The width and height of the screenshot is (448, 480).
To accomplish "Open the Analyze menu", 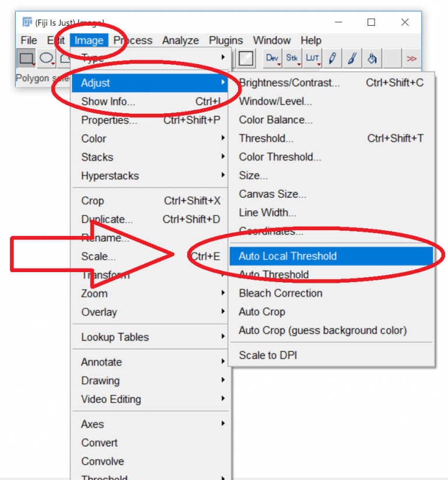I will (x=180, y=40).
